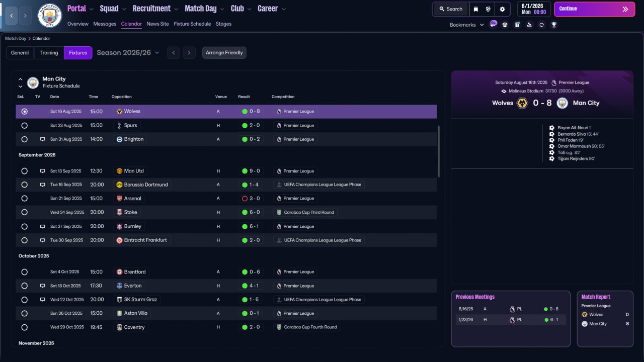Click the Man City badge beside Fixture Schedule
The height and width of the screenshot is (362, 644).
tap(33, 82)
